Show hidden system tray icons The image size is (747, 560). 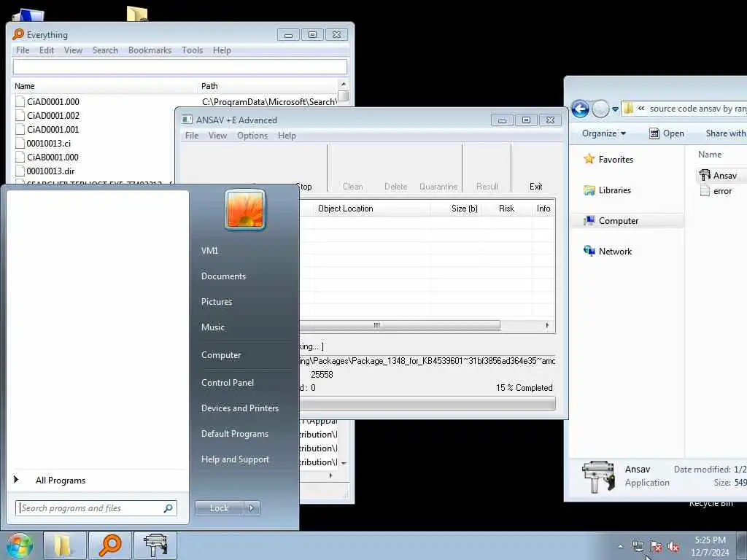(x=620, y=546)
